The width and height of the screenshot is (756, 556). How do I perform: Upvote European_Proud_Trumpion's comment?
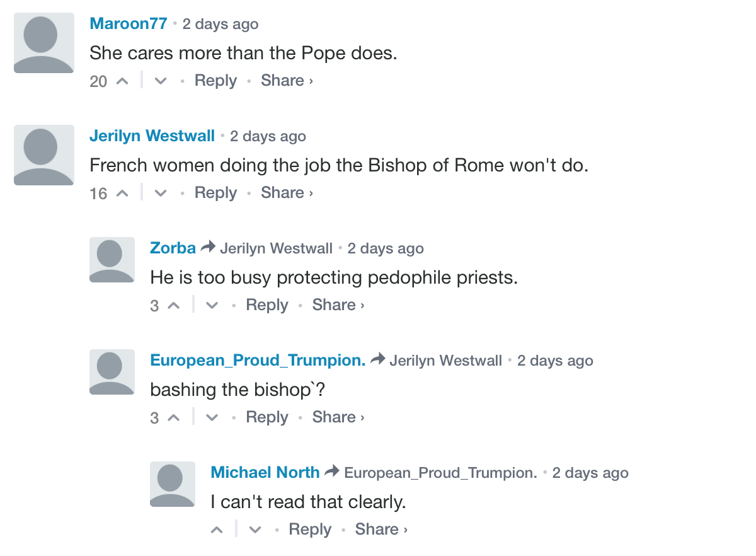[x=174, y=418]
